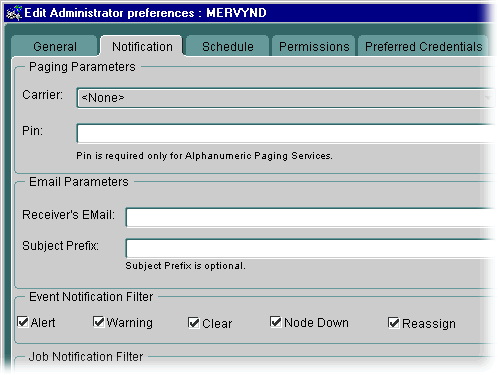Click the 'Carrier:' label
This screenshot has height=375, width=498.
click(x=42, y=95)
